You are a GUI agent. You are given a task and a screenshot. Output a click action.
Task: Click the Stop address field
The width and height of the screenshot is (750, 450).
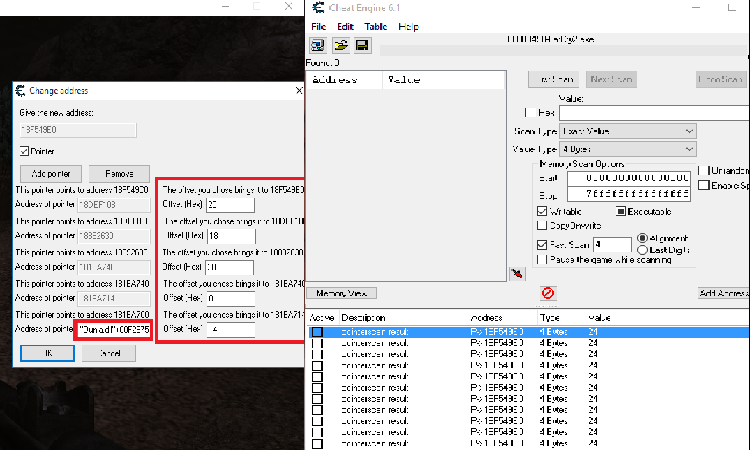click(x=629, y=194)
